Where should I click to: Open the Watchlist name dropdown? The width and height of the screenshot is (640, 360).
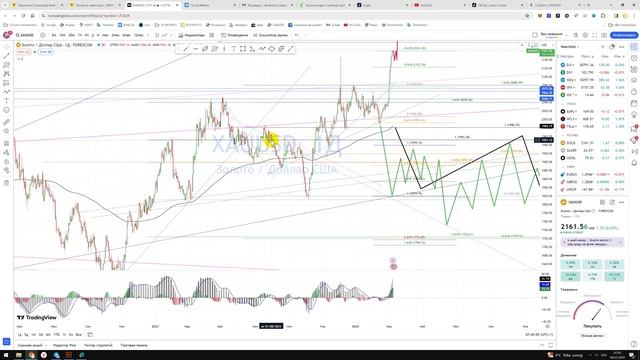570,47
